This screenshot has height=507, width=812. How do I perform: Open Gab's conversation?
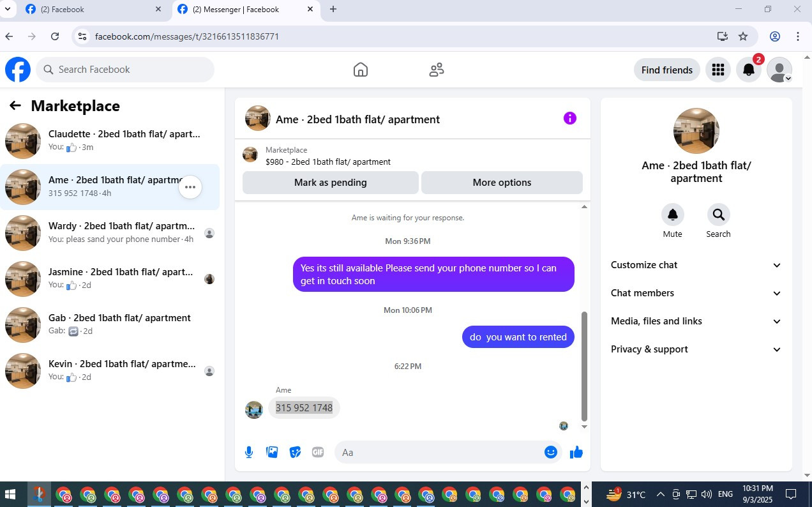pyautogui.click(x=110, y=325)
